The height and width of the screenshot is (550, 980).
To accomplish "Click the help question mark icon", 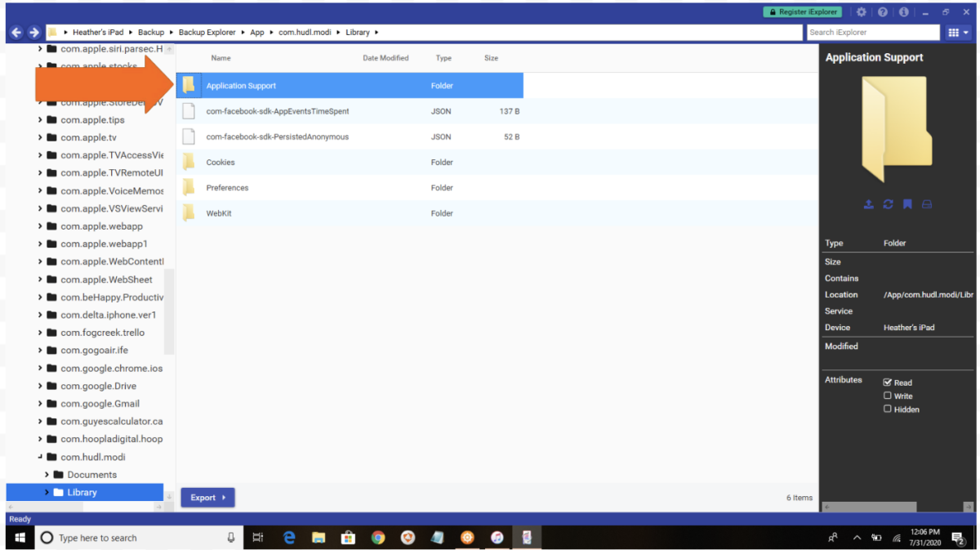I will (883, 12).
